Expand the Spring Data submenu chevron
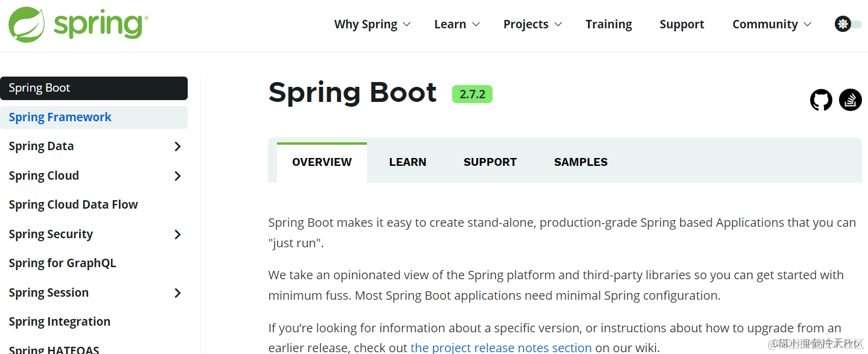This screenshot has height=354, width=868. coord(177,147)
